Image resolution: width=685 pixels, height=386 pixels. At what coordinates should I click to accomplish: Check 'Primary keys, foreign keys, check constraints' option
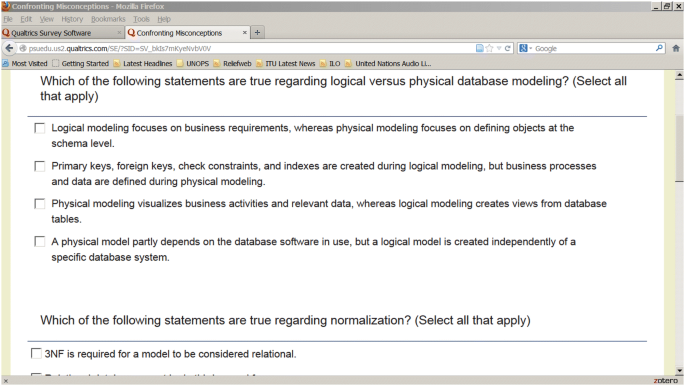39,166
